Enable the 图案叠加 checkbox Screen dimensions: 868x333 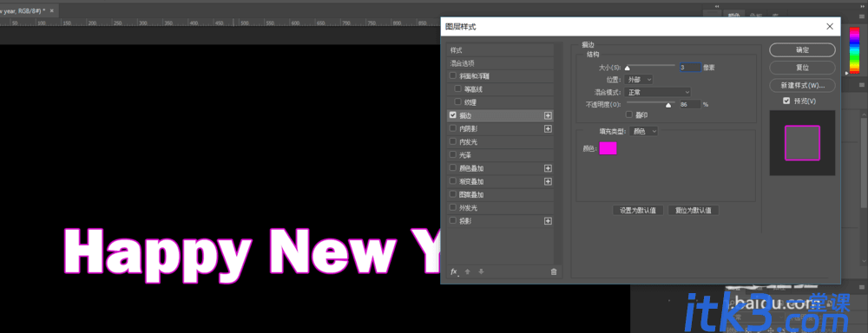click(x=453, y=195)
